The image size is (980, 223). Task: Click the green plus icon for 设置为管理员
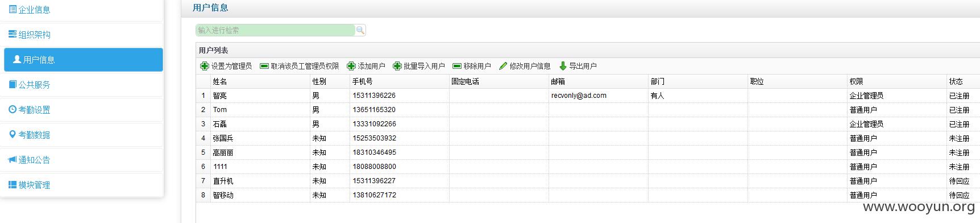coord(205,66)
